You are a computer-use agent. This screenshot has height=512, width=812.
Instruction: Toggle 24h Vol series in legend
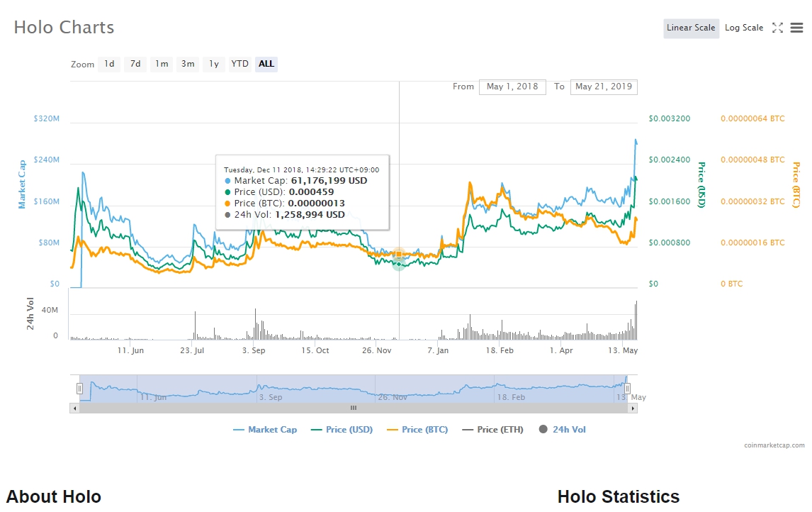click(563, 430)
